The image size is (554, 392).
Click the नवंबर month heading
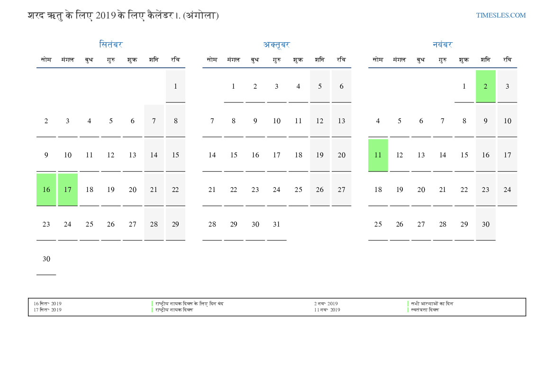click(x=442, y=45)
